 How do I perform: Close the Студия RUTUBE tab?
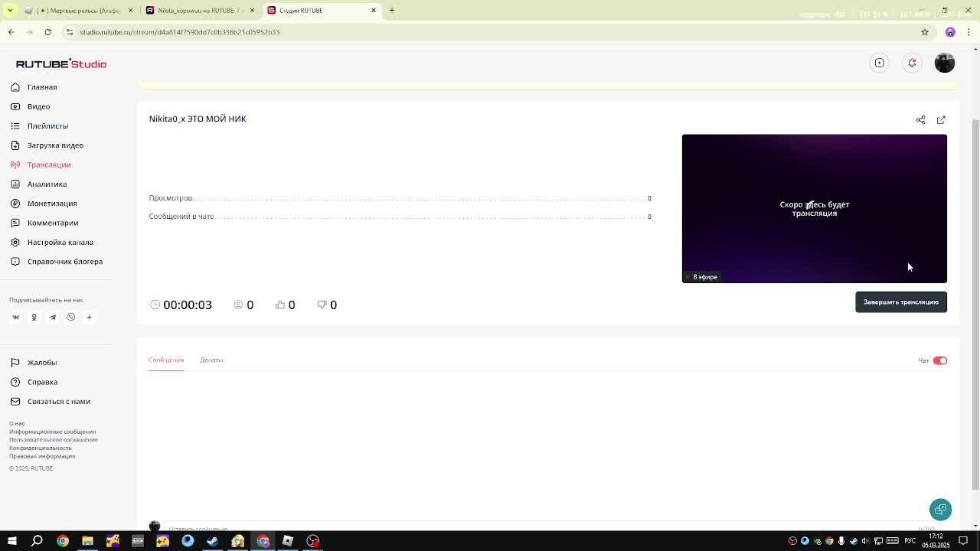click(374, 11)
